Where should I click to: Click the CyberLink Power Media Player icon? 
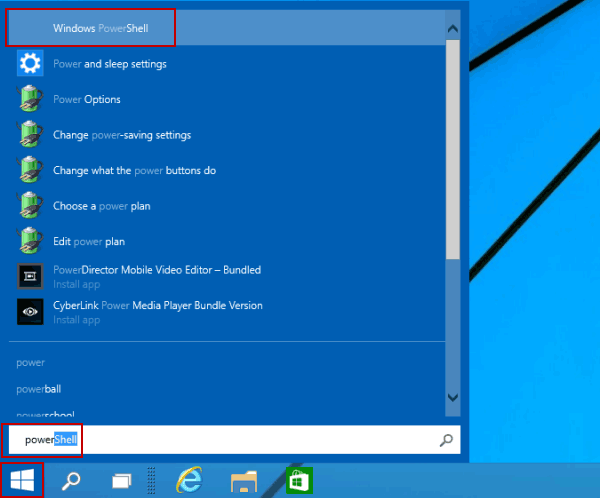(30, 312)
